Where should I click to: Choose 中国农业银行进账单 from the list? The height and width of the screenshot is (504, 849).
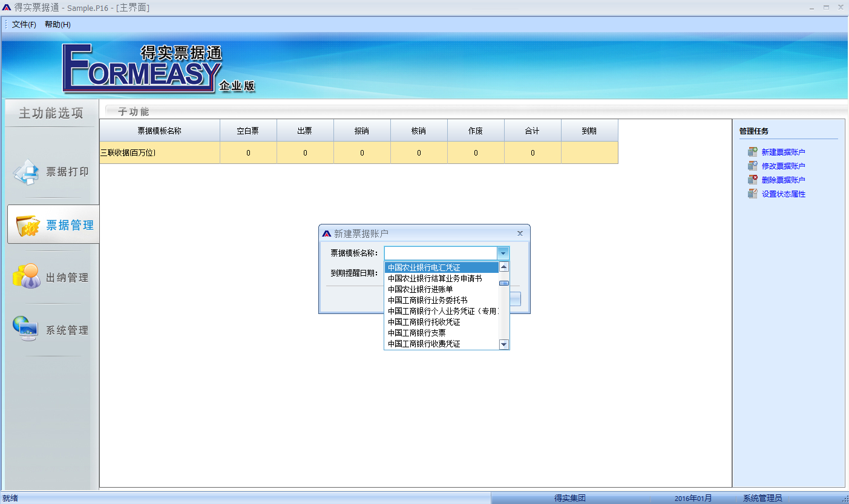[x=442, y=289]
